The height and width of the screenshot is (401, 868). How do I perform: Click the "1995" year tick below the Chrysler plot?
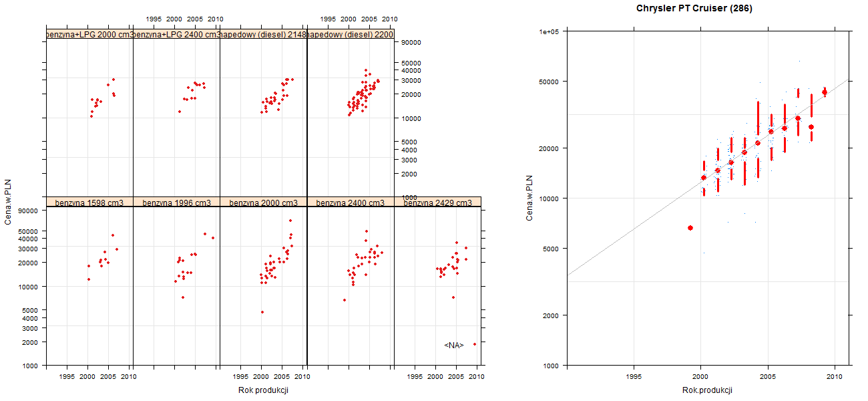click(634, 377)
